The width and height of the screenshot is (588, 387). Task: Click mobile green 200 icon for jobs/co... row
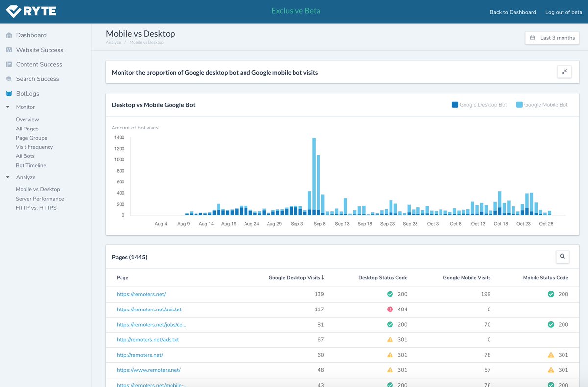tap(551, 325)
